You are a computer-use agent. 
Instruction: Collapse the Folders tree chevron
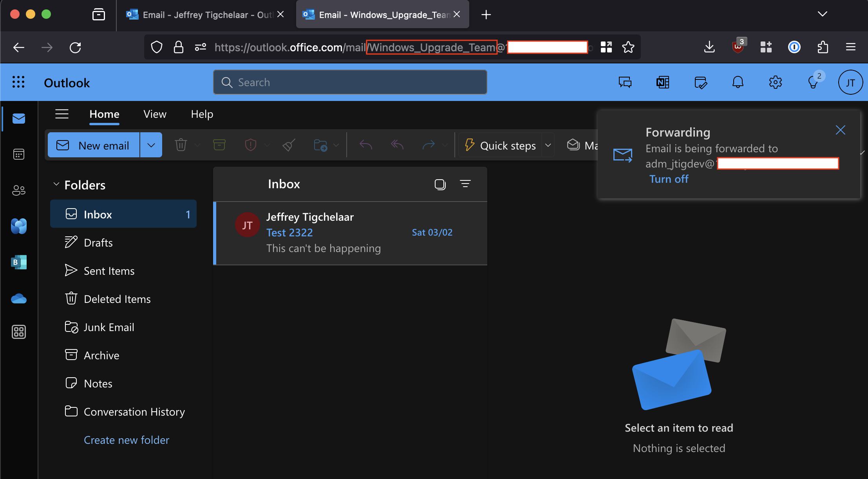[56, 184]
